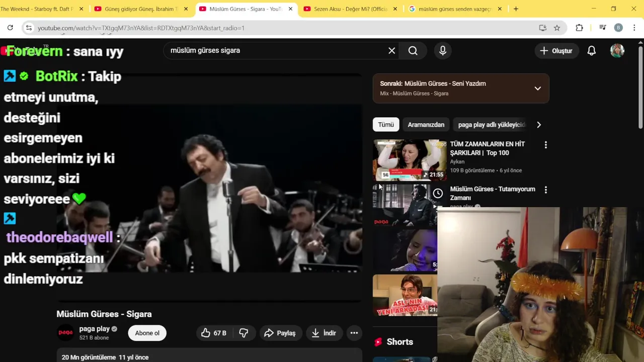Click the Oluştur create button
The width and height of the screenshot is (644, 362).
556,51
